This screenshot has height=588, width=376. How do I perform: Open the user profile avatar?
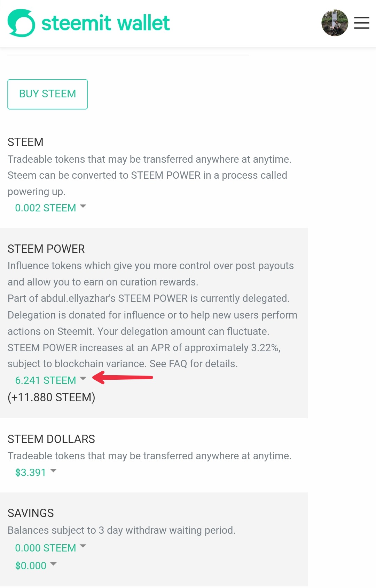[335, 23]
